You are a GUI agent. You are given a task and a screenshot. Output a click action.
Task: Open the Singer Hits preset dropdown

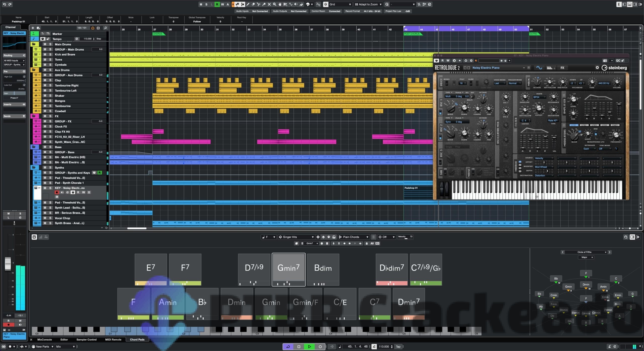point(297,237)
